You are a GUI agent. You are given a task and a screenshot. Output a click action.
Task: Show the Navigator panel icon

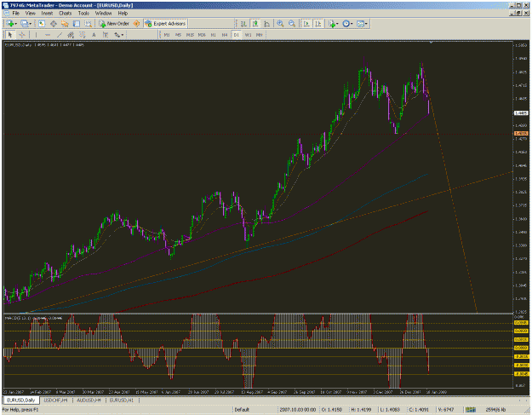65,24
